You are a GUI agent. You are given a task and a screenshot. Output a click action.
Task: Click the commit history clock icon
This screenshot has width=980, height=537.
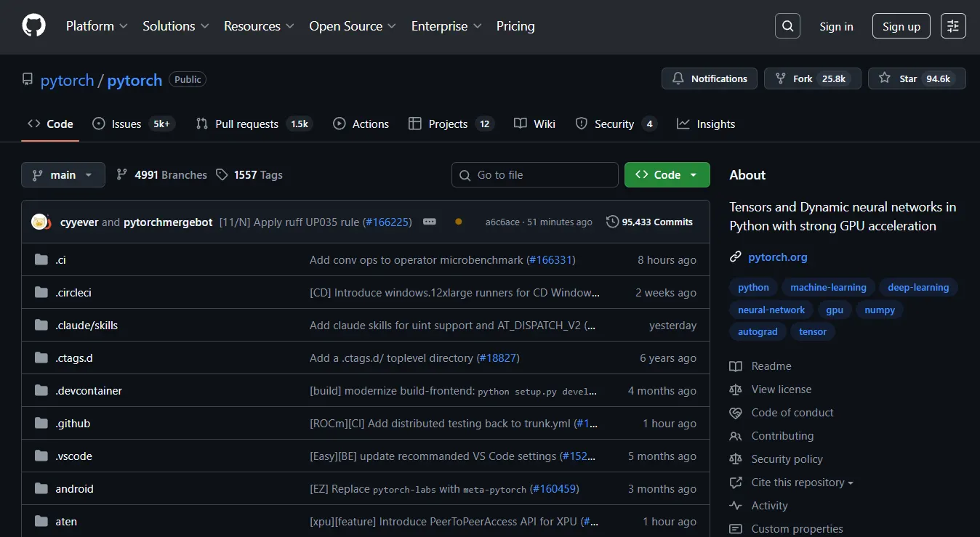612,222
